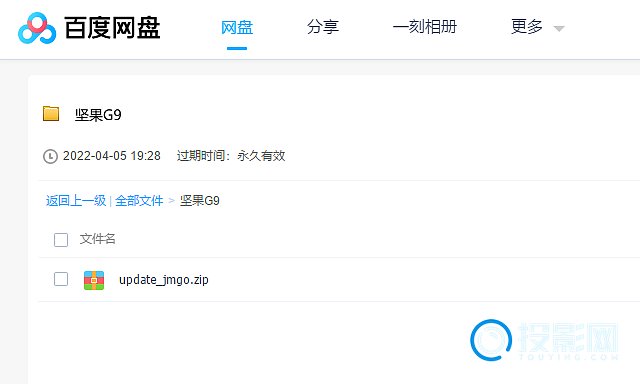Click the 百度网盘 brand title text

(112, 28)
